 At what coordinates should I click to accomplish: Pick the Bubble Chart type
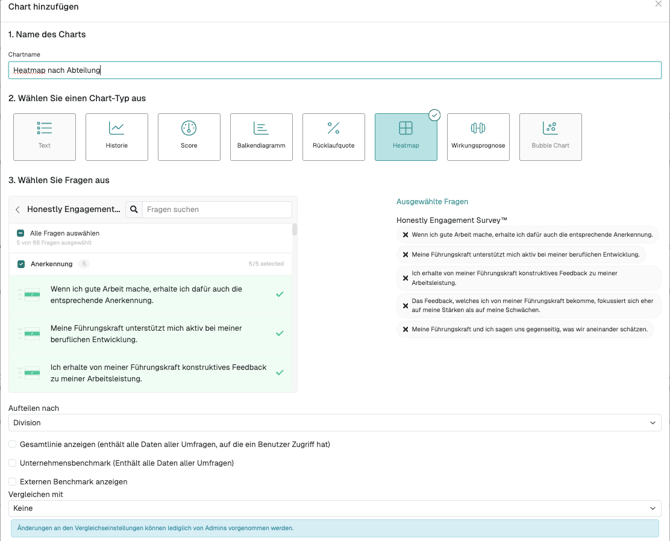(550, 136)
